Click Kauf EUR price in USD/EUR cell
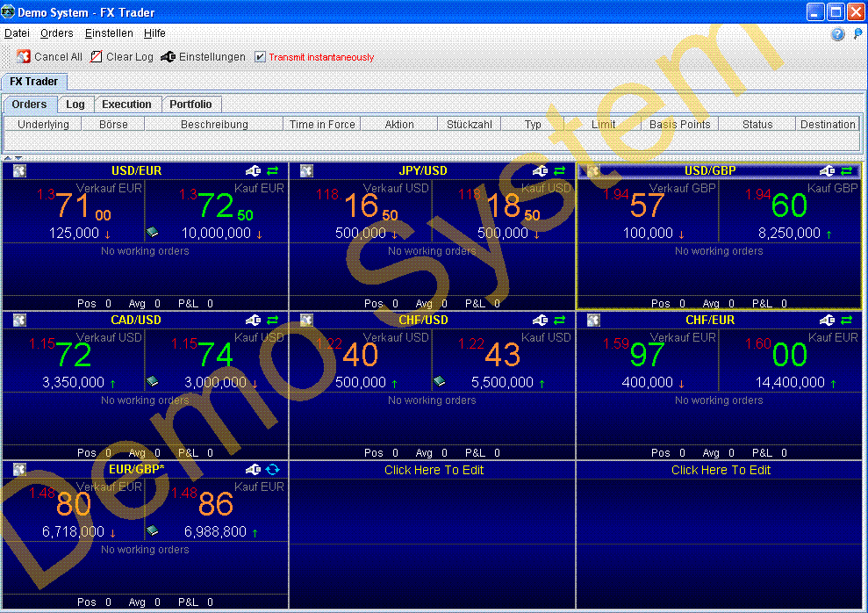Screen dimensions: 868x613 click(x=216, y=206)
